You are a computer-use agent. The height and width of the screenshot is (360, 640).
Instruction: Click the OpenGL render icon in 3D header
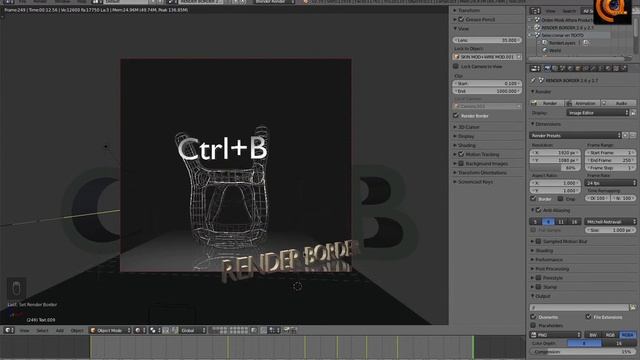point(287,330)
